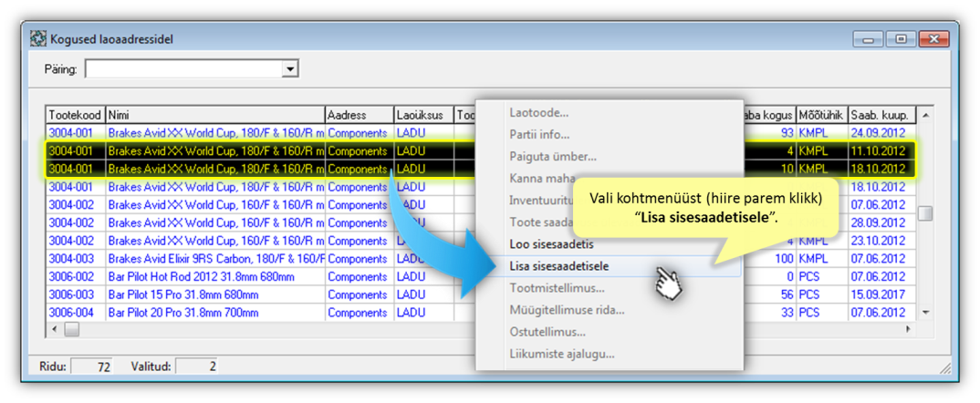The height and width of the screenshot is (403, 980).
Task: Maximize the Kogused laoaadressidel window
Action: (x=899, y=39)
